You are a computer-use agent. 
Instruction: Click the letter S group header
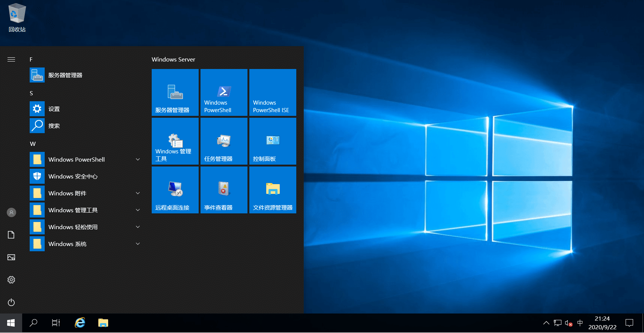click(x=31, y=93)
